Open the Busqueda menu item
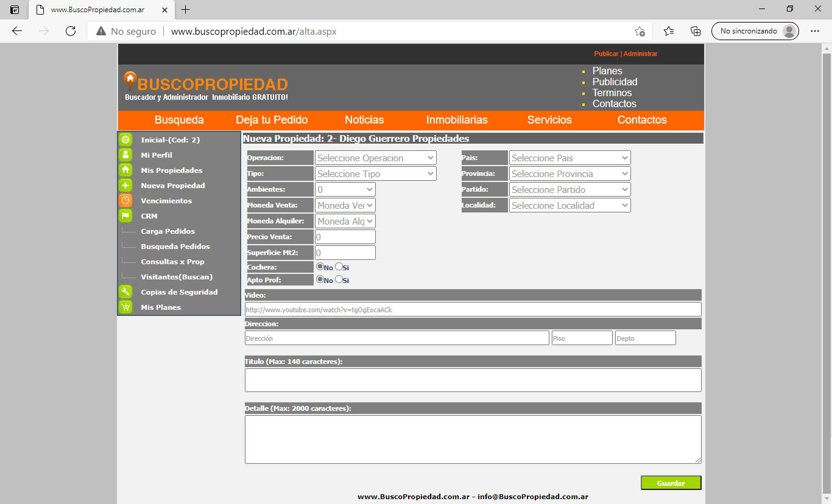832x504 pixels. tap(179, 120)
